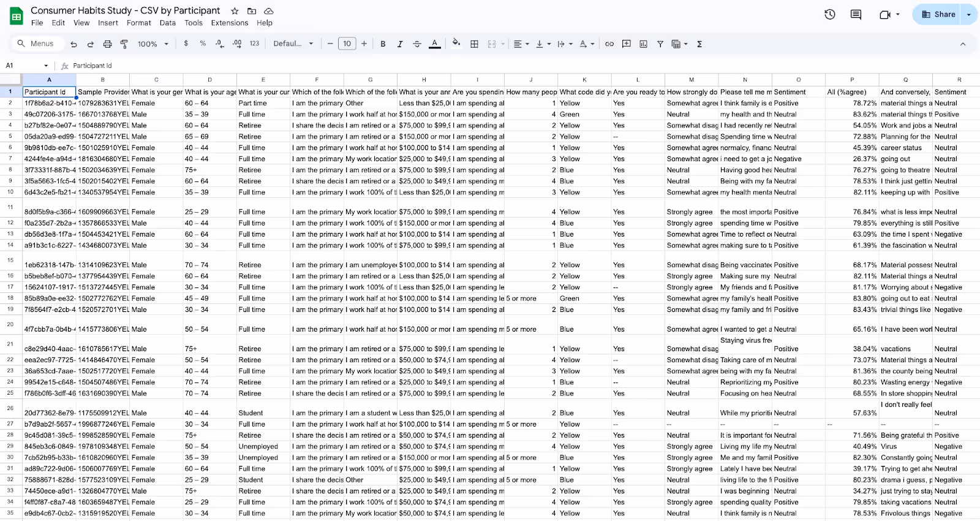Show all comments panel
The width and height of the screenshot is (980, 521).
[x=856, y=14]
